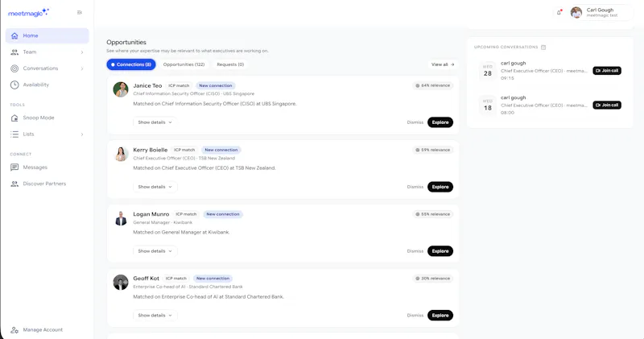Click Kerry Boielle's ICP match tag
The image size is (644, 339).
tap(184, 150)
